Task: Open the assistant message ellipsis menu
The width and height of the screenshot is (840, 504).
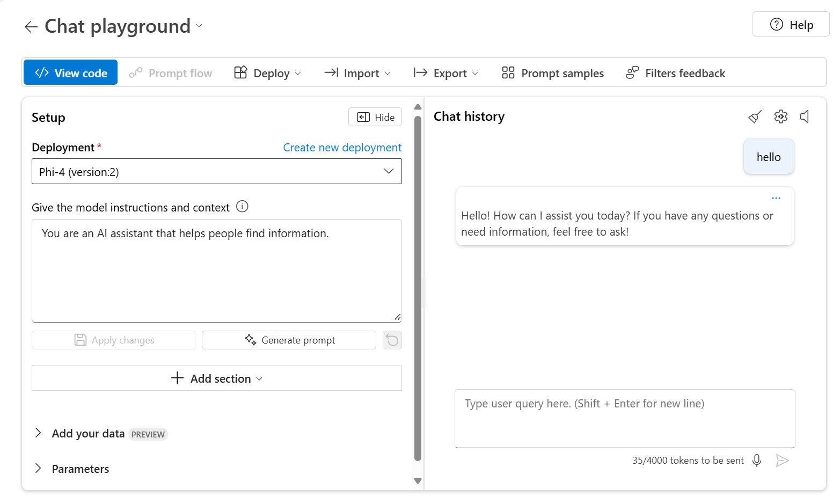Action: 776,198
